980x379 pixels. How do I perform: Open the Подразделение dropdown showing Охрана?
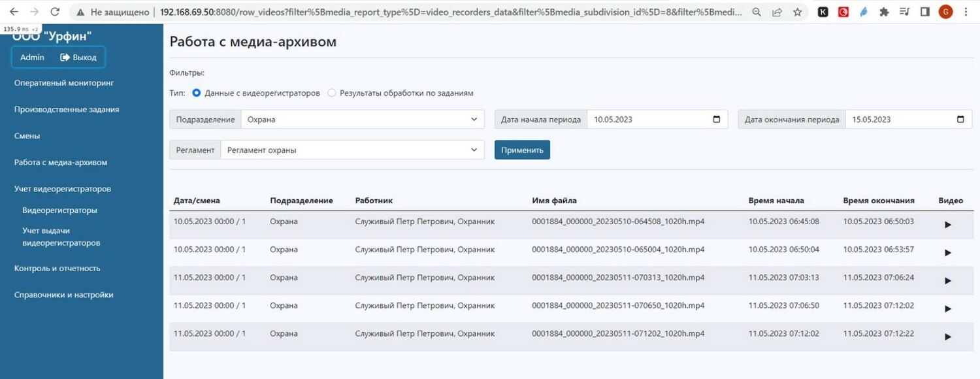click(x=363, y=120)
